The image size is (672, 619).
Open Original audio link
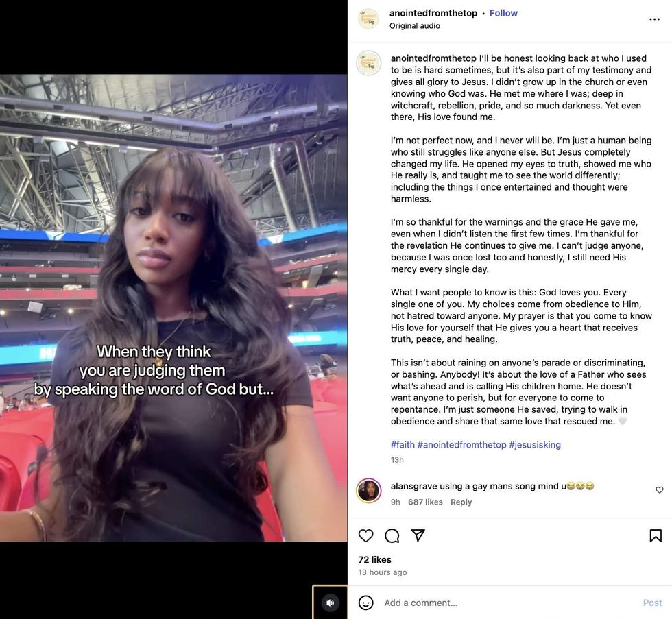tap(414, 25)
